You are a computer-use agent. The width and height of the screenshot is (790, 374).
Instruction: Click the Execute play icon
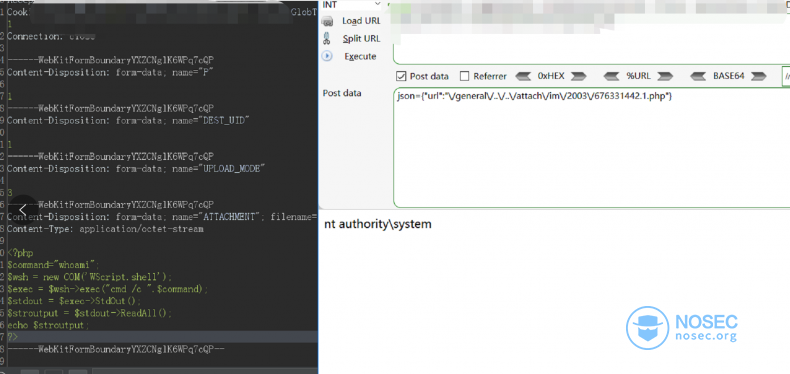click(x=327, y=56)
